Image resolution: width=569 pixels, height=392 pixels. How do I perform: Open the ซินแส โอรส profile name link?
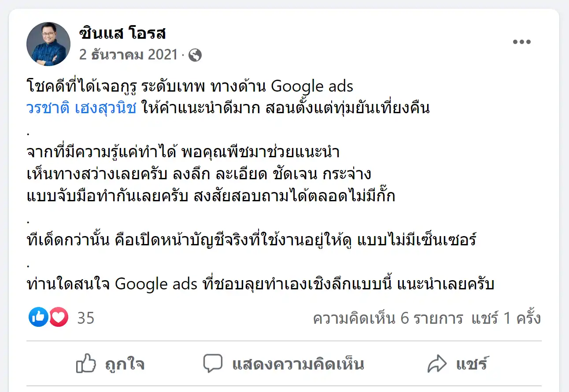(122, 33)
